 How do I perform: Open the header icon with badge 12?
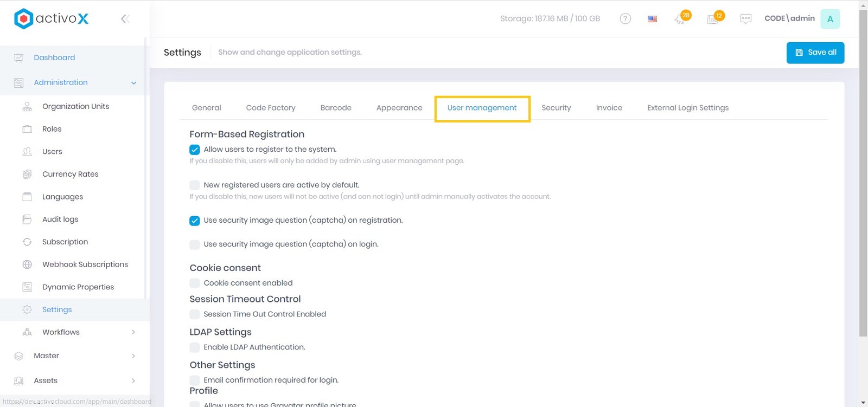713,19
